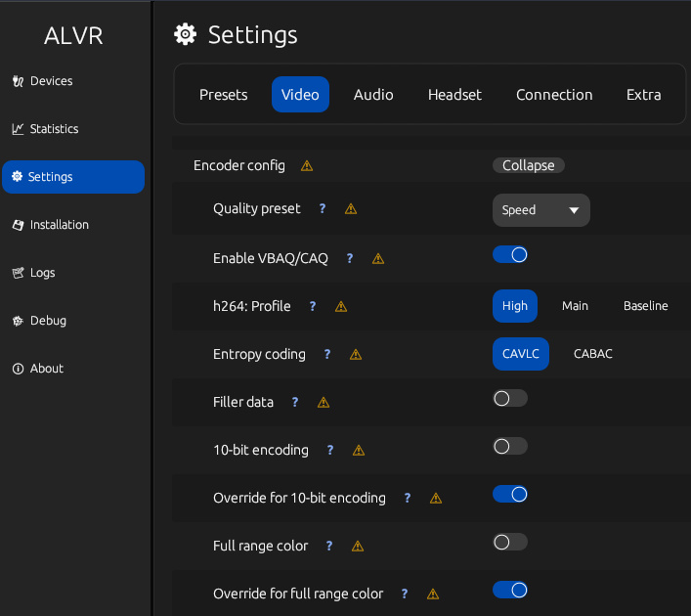Viewport: 691px width, 616px height.
Task: Toggle the Full range color switch
Action: pos(510,542)
